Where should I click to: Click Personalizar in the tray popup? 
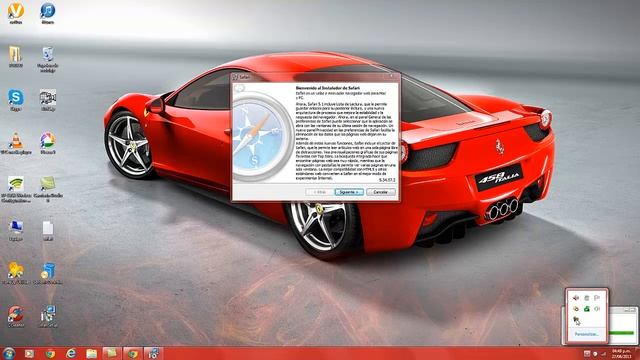click(x=587, y=334)
